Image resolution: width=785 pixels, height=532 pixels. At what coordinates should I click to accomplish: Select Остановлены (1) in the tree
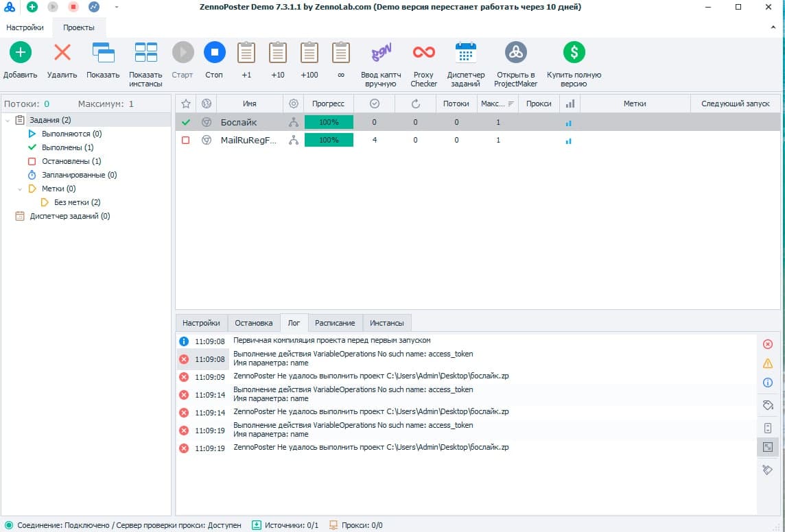click(x=71, y=162)
